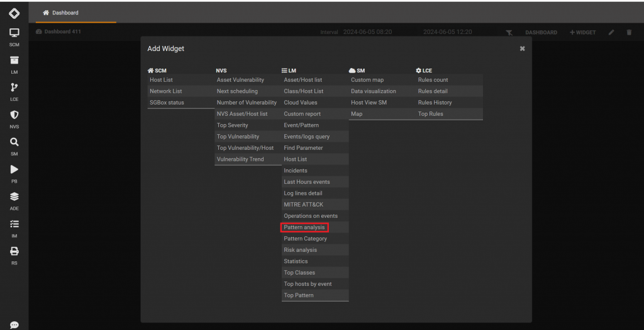Click the filter icon in dashboard toolbar
Viewport: 644px width, 330px height.
pos(509,33)
